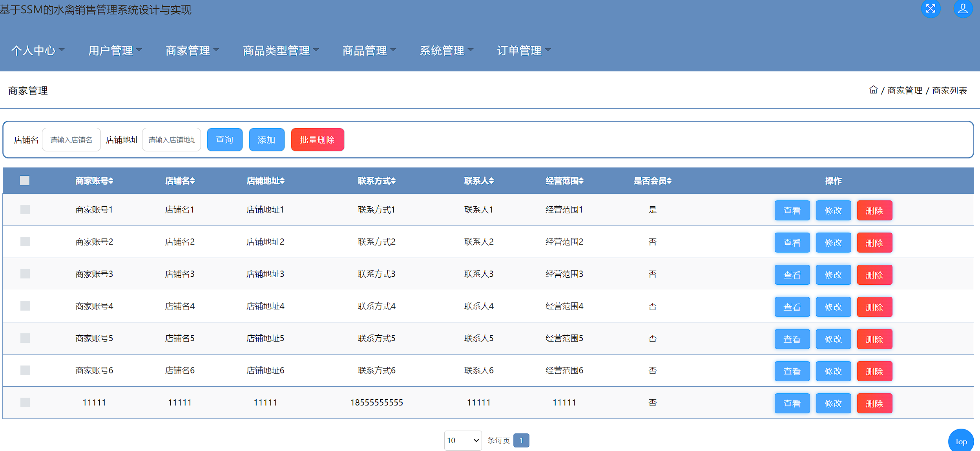
Task: Click 商家列表 breadcrumb link
Action: tap(950, 91)
